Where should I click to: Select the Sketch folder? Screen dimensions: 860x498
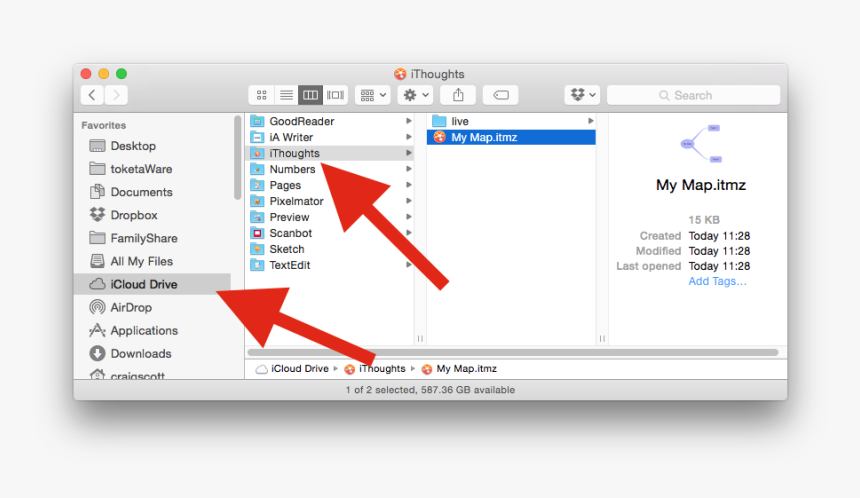[x=331, y=249]
